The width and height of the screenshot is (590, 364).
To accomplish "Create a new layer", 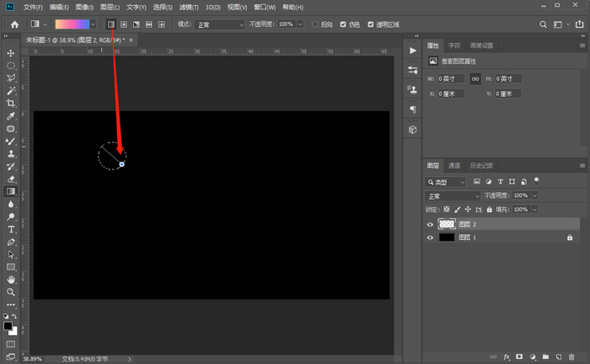I will (x=558, y=357).
